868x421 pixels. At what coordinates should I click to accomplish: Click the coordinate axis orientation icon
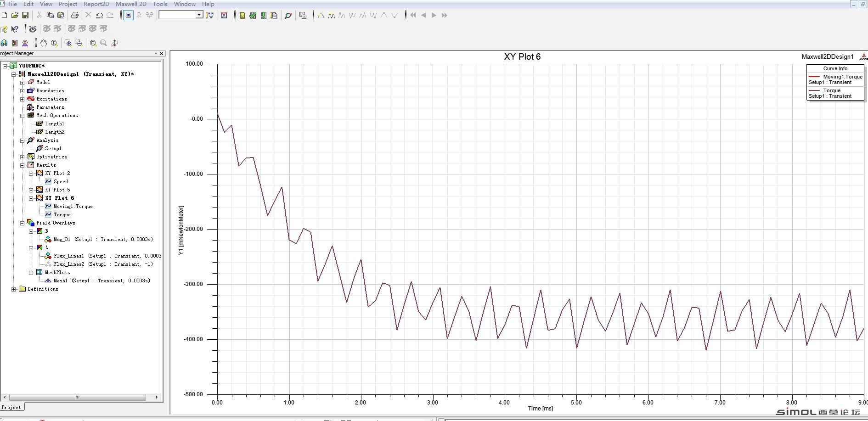[114, 43]
